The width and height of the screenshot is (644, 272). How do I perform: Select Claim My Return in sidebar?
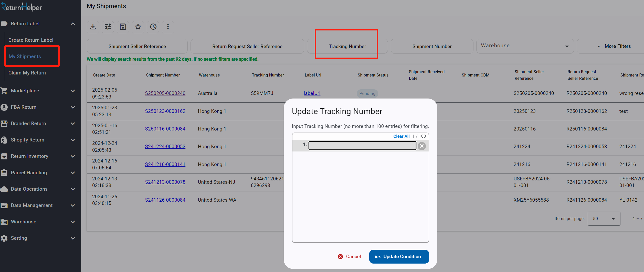click(x=27, y=73)
